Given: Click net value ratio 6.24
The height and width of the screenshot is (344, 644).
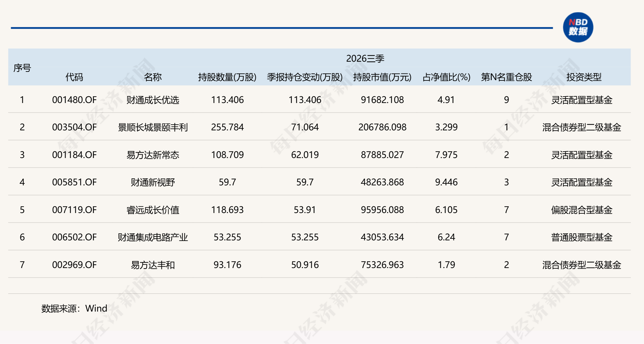Looking at the screenshot, I should click(446, 237).
